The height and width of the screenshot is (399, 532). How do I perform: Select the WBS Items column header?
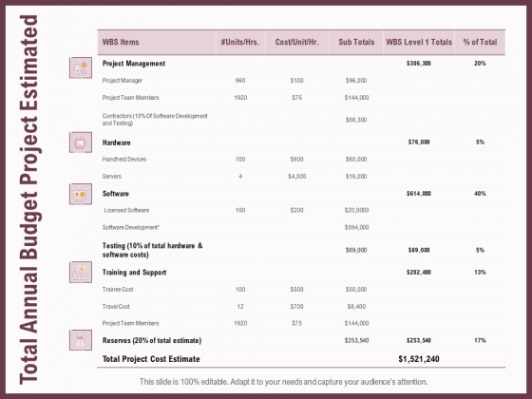121,42
